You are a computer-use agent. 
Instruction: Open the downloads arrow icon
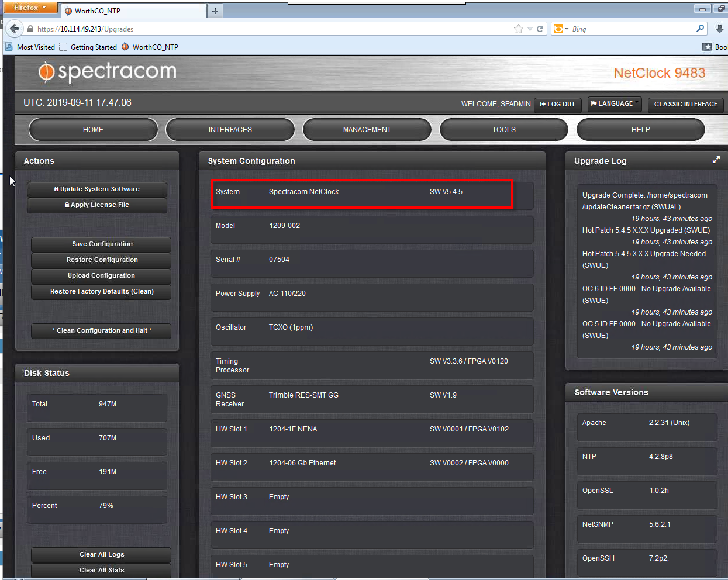point(720,29)
